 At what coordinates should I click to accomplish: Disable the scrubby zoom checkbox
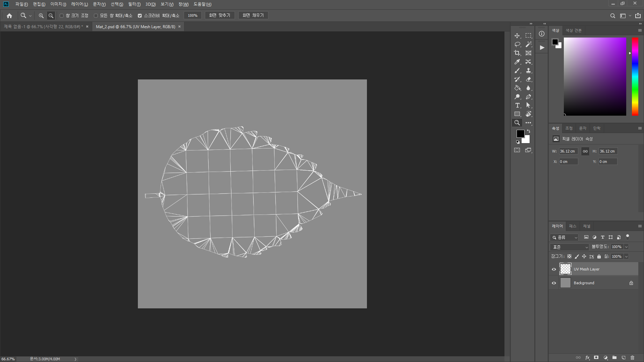pyautogui.click(x=140, y=15)
